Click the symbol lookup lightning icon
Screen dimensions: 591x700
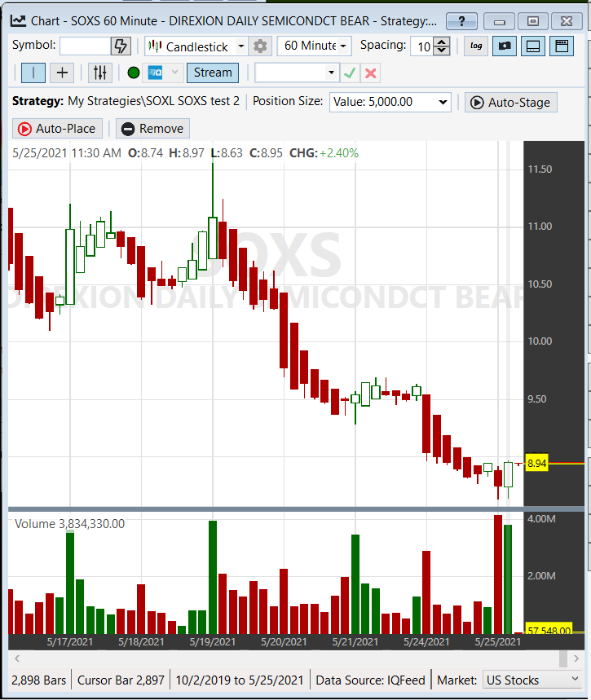tap(121, 46)
